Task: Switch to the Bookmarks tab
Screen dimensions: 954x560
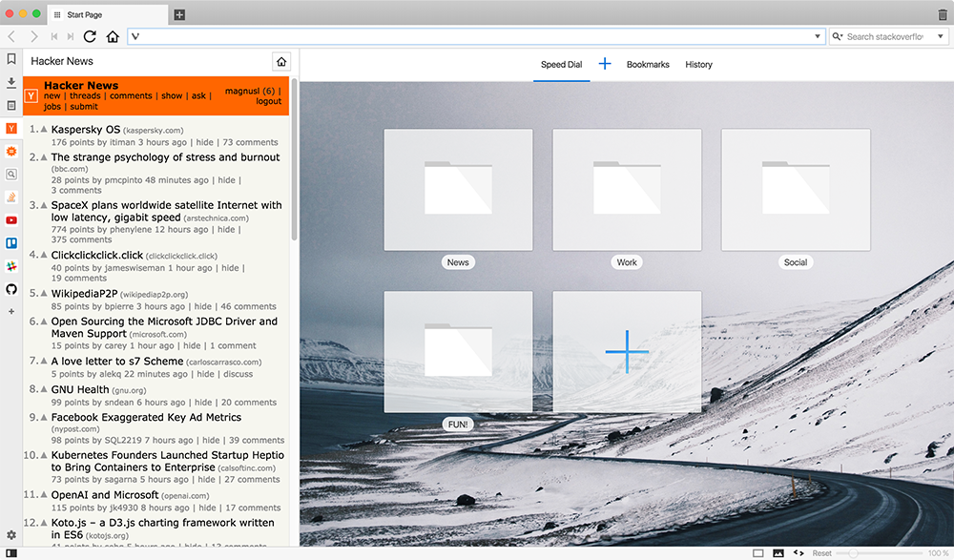Action: coord(648,65)
